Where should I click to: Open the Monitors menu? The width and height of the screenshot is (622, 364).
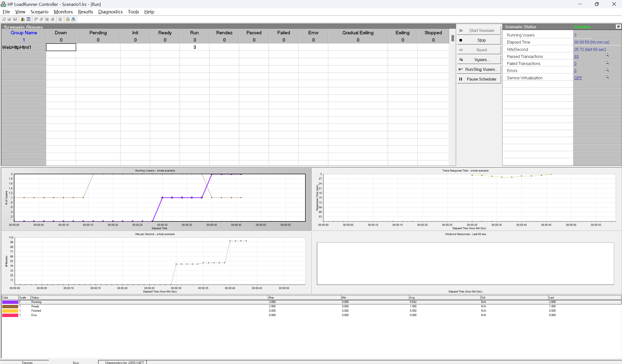[x=63, y=12]
